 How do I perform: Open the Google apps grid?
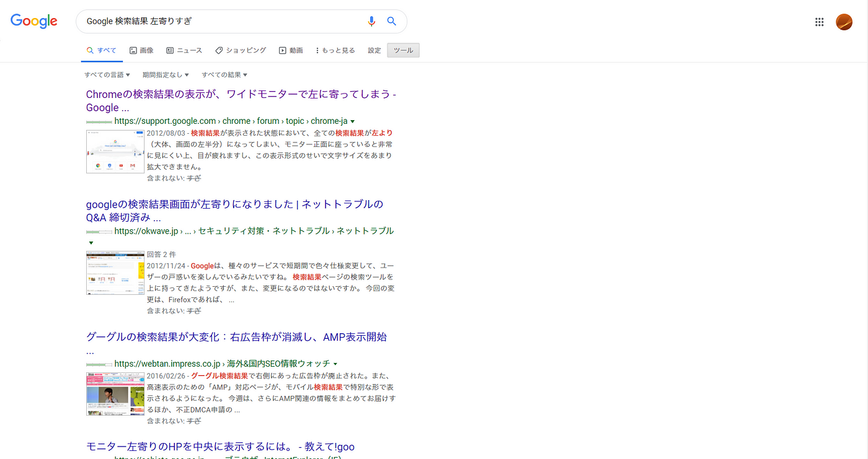819,22
